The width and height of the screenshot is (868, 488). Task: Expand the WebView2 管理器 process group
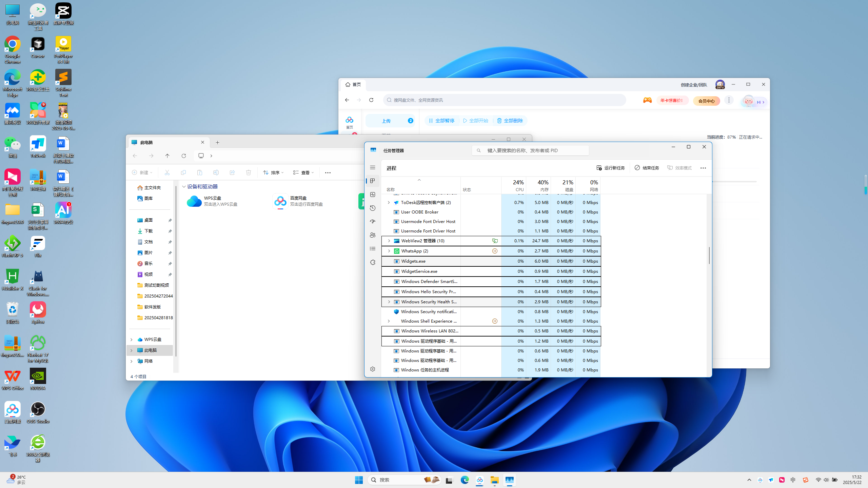coord(389,241)
